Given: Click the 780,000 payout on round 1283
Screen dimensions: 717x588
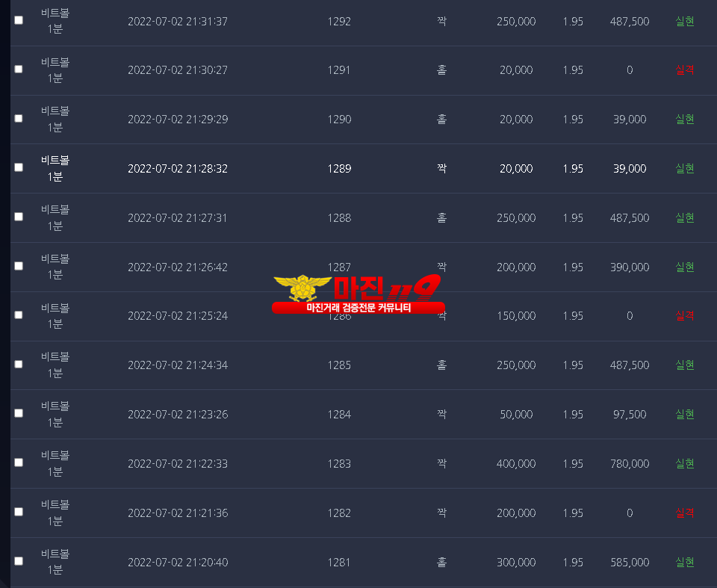Looking at the screenshot, I should click(x=630, y=464).
